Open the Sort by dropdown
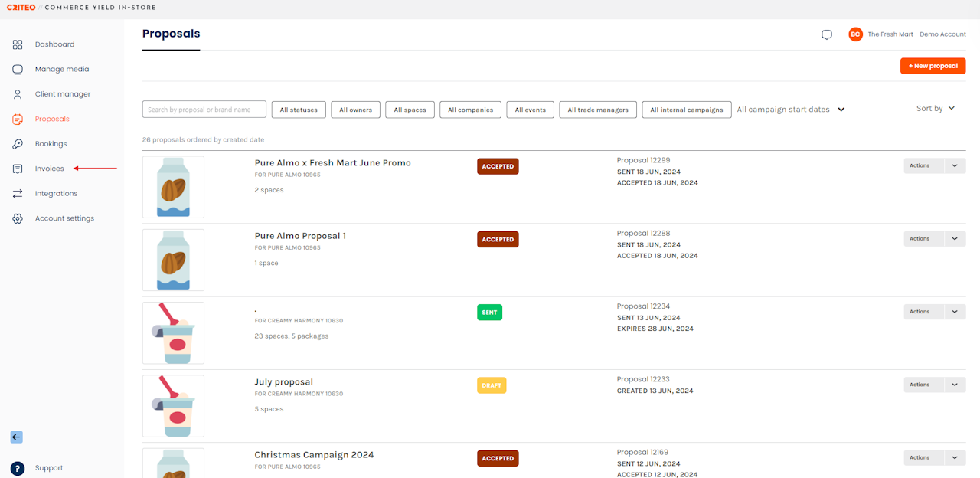The width and height of the screenshot is (980, 478). pos(936,109)
